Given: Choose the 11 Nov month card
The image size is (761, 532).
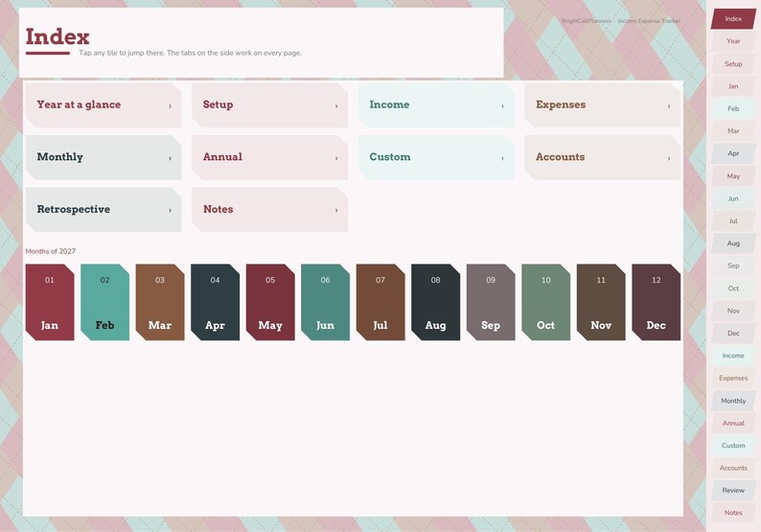Looking at the screenshot, I should point(601,302).
